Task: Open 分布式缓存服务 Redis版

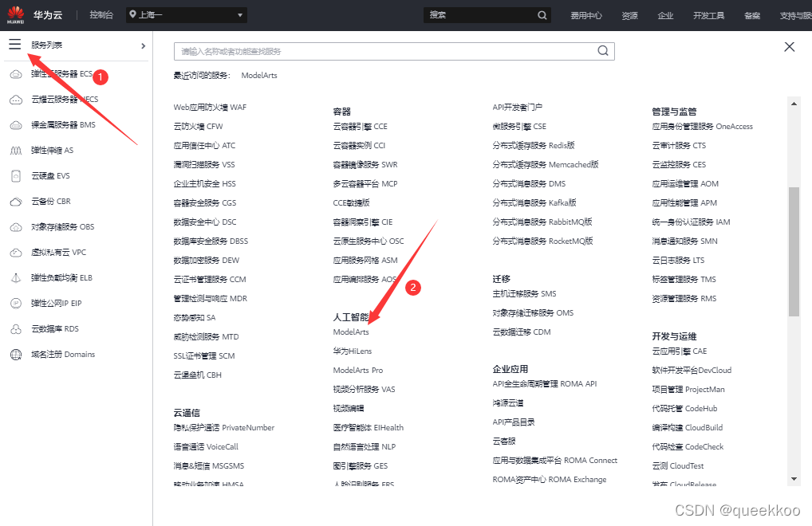Action: point(534,146)
